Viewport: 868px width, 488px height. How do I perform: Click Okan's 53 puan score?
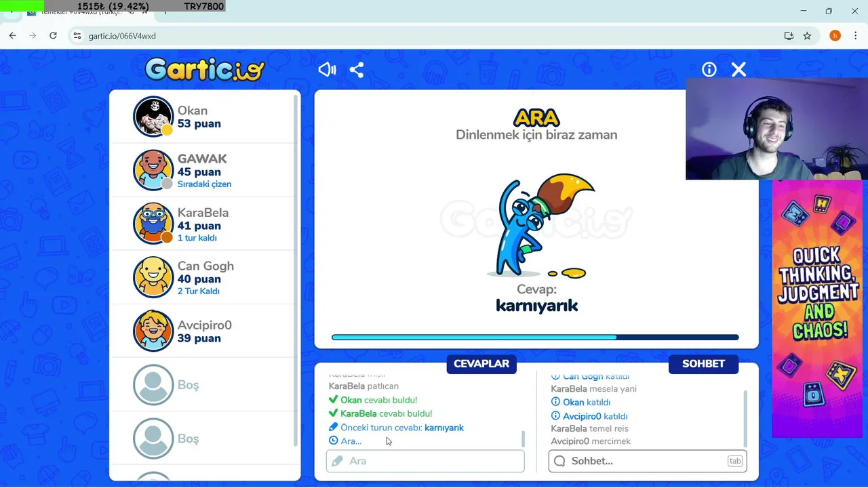(199, 124)
